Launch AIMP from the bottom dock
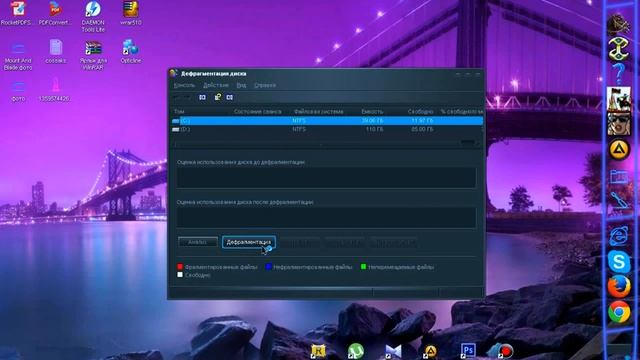Image resolution: width=640 pixels, height=360 pixels. click(430, 351)
